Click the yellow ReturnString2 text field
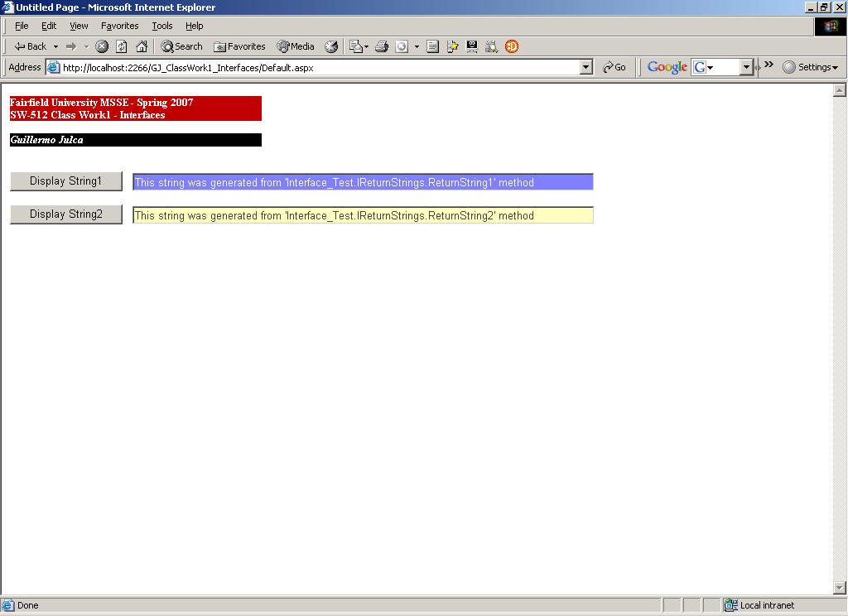Viewport: 848px width, 616px height. [363, 215]
